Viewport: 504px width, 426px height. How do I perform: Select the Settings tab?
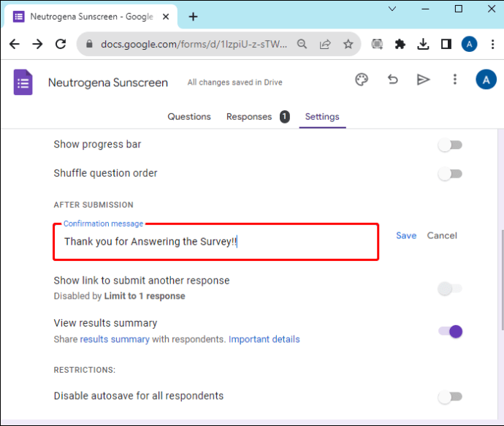[322, 117]
